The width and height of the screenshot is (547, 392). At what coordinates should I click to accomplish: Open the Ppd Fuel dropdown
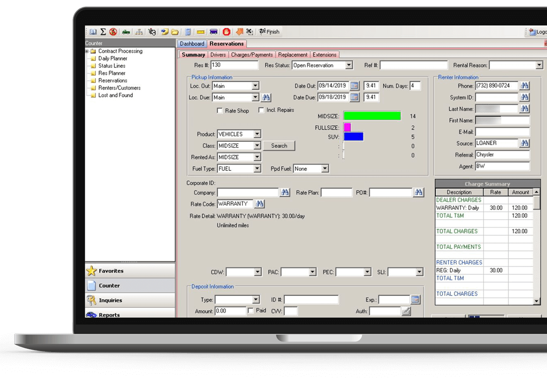(324, 168)
